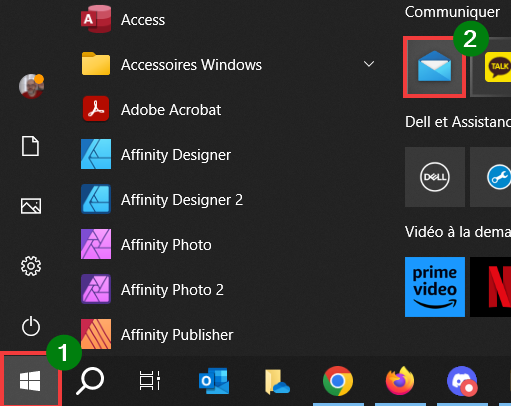Launch Google Chrome from taskbar

click(x=338, y=381)
